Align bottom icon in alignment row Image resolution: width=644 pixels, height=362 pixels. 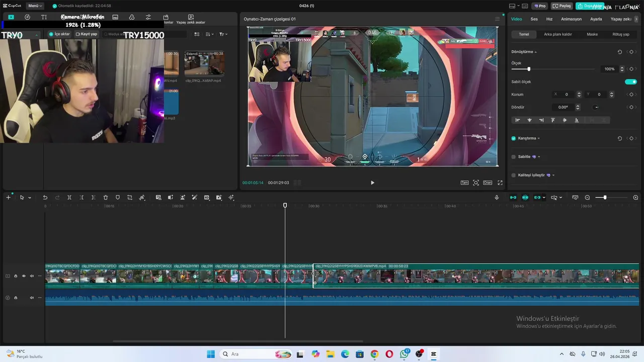(x=577, y=120)
